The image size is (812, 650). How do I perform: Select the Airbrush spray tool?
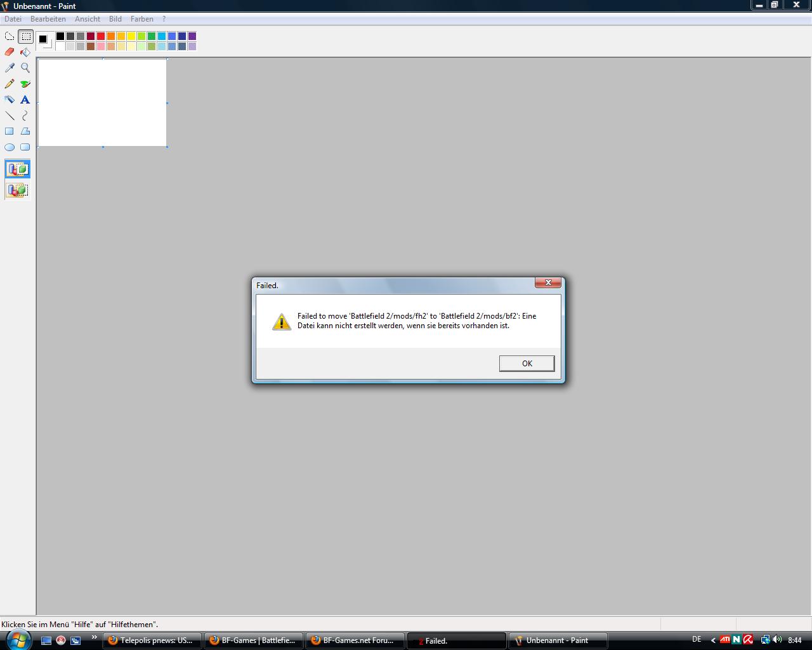coord(10,100)
